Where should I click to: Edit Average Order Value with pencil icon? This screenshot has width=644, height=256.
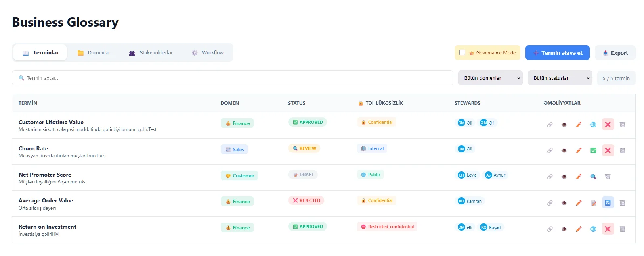(x=579, y=203)
